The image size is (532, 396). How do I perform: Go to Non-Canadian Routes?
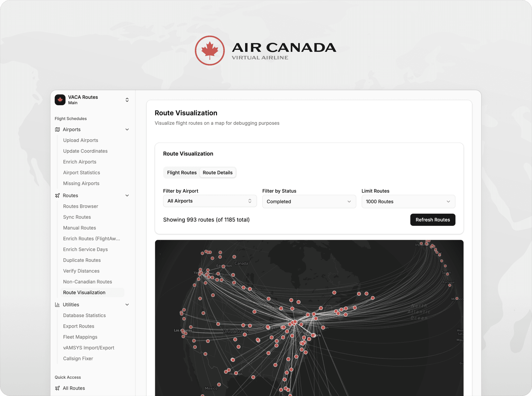88,282
